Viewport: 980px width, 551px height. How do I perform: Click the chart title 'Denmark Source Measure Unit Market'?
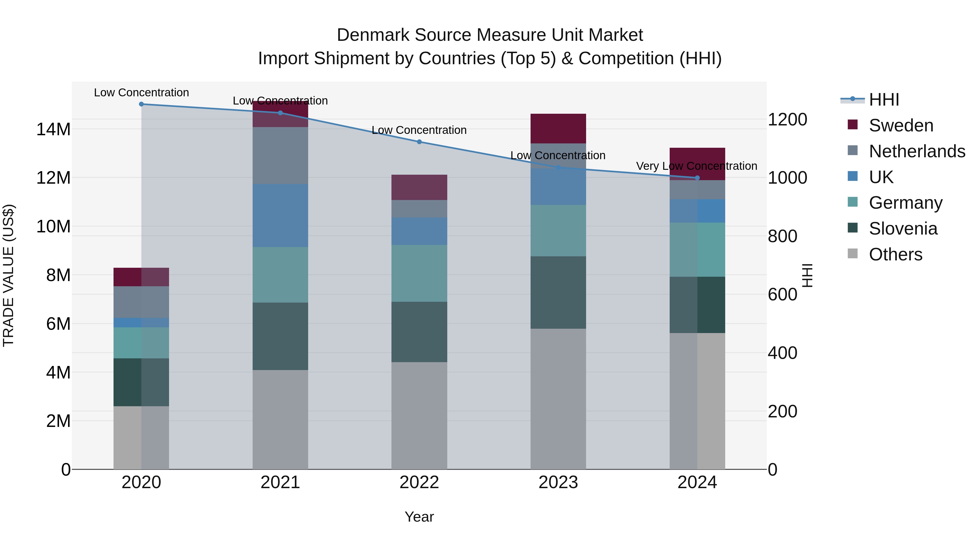click(490, 35)
